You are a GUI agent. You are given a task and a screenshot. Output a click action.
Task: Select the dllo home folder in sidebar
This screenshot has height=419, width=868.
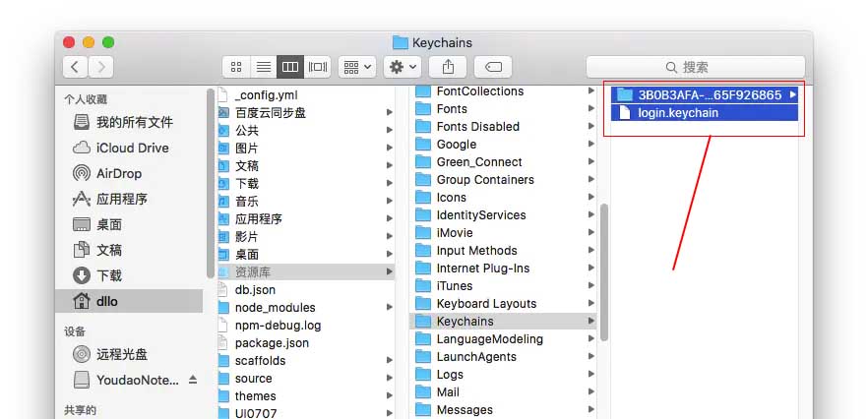click(129, 301)
